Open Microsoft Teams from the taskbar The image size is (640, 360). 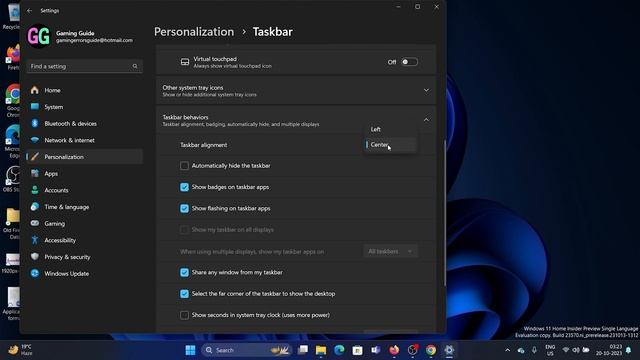pyautogui.click(x=376, y=350)
